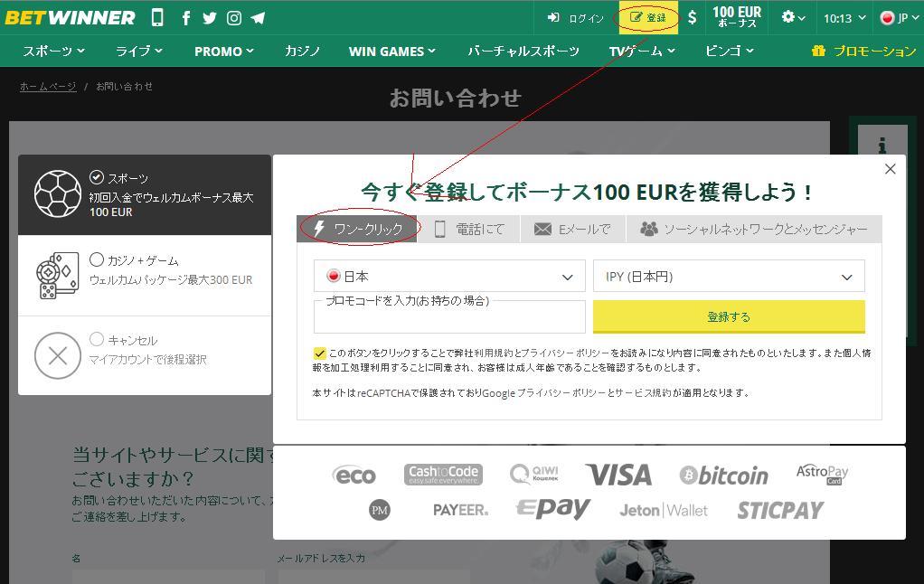Click the info icon on right sidebar
This screenshot has height=584, width=924.
[x=882, y=145]
